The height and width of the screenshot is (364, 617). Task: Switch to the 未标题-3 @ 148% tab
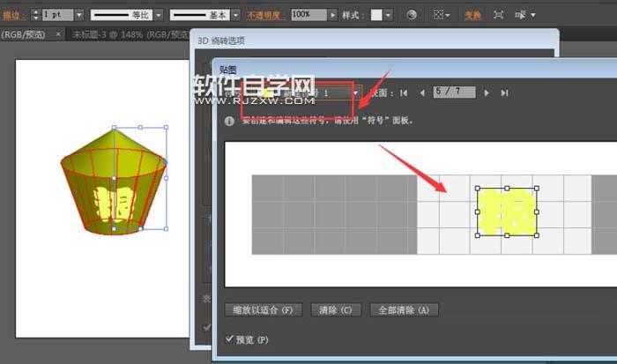[130, 34]
